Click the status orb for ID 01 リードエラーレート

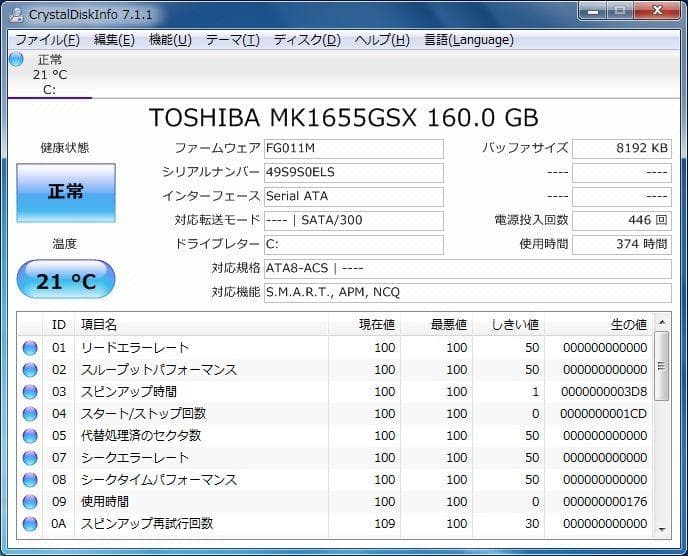pos(30,348)
